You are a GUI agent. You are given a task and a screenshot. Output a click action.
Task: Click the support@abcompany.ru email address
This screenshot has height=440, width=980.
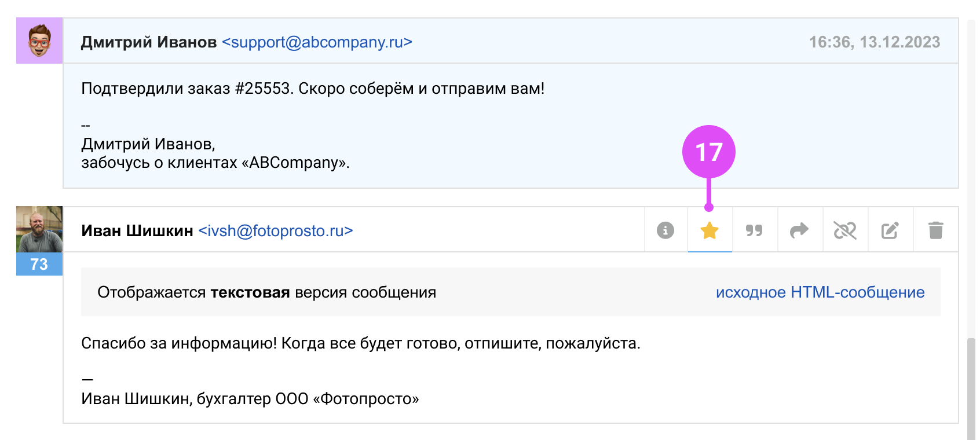click(317, 42)
